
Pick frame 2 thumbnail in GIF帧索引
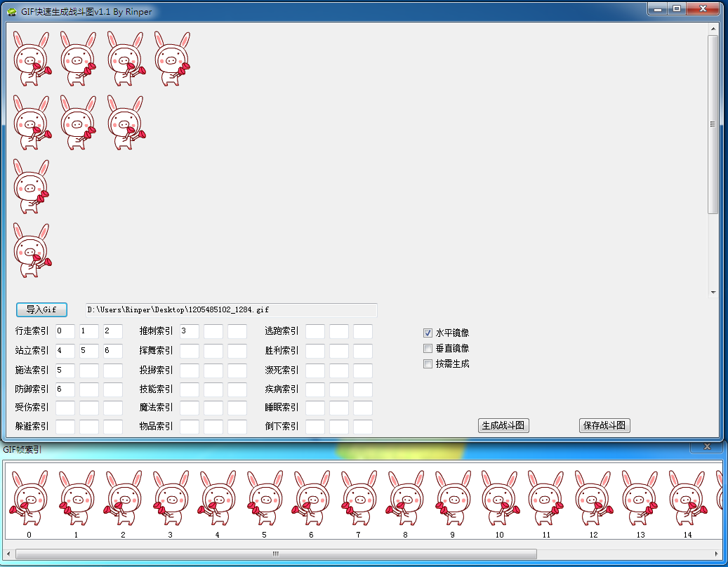(123, 498)
